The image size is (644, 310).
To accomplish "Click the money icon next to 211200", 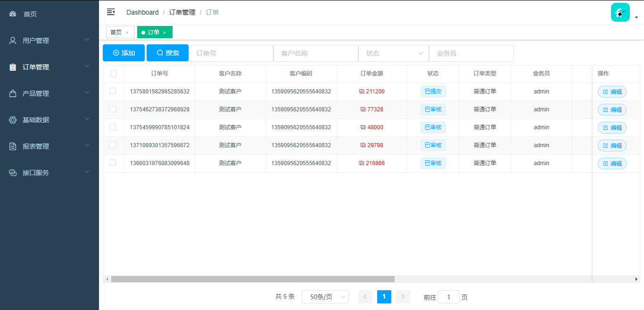I will tap(362, 92).
